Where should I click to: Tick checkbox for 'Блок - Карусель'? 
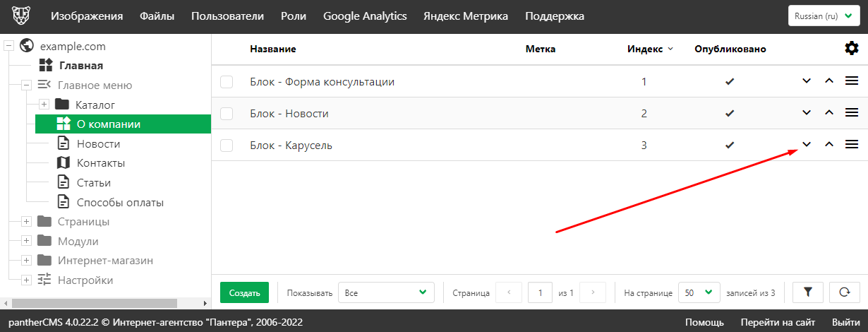(x=227, y=146)
